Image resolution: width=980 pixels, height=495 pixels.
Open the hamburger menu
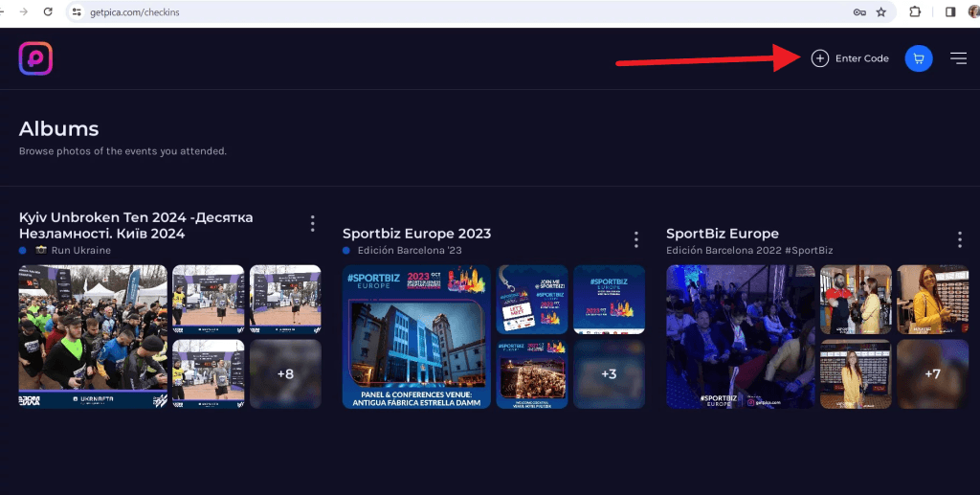958,58
